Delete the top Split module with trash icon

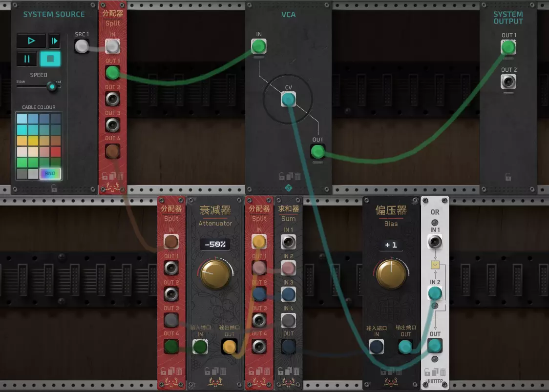click(121, 176)
